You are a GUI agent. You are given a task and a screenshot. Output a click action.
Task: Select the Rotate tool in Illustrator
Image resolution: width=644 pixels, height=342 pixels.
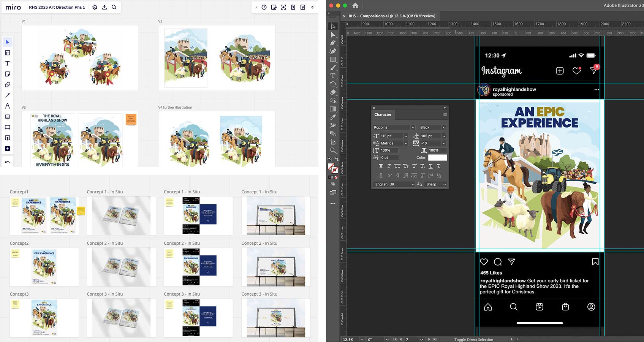point(333,84)
